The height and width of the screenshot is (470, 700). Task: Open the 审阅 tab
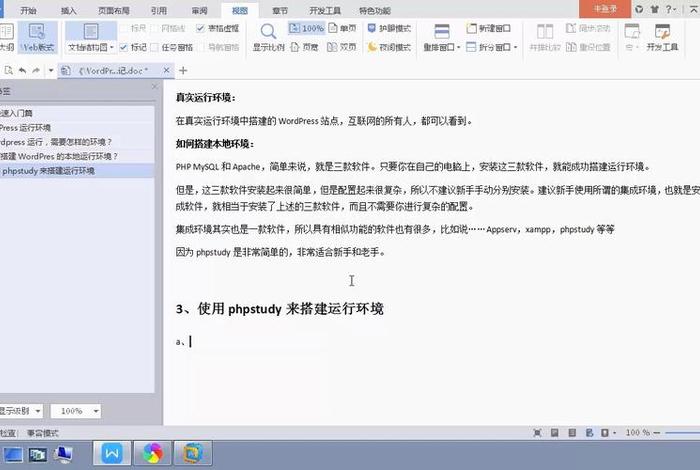pos(199,10)
